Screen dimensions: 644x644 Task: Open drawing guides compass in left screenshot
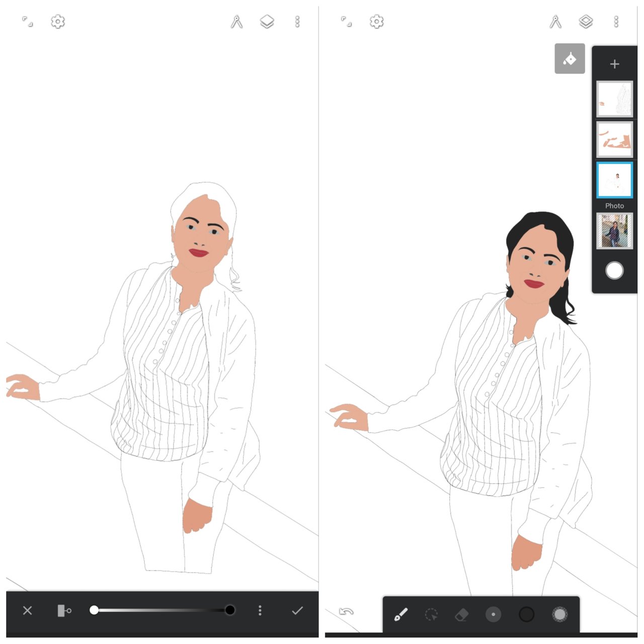point(236,22)
